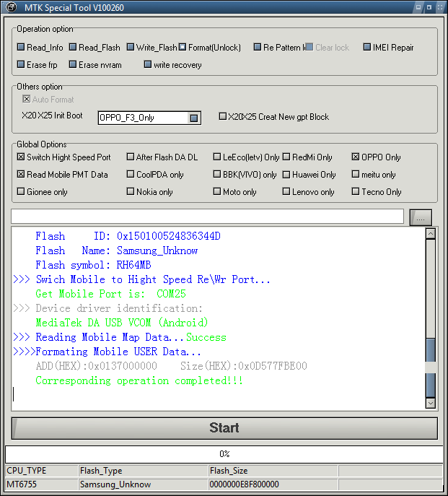Image resolution: width=448 pixels, height=496 pixels.
Task: Click the 'Swich Mobile to Hight Speed' line
Action: tap(141, 279)
